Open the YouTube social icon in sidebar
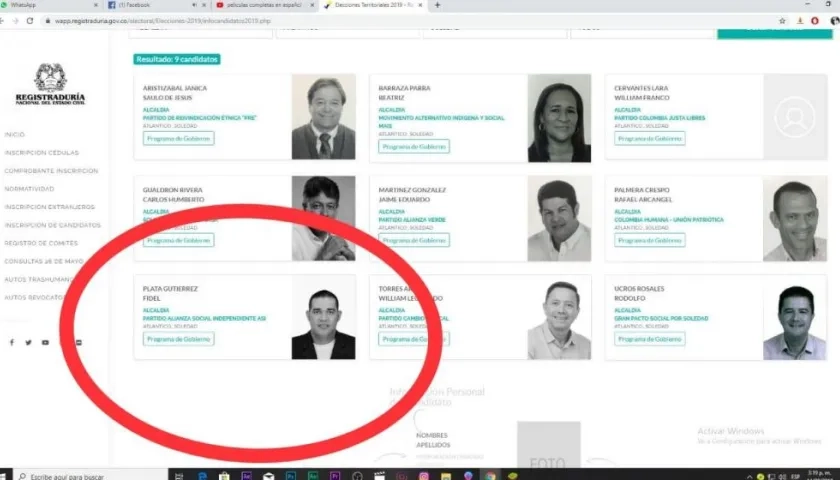Image resolution: width=840 pixels, height=480 pixels. tap(46, 342)
